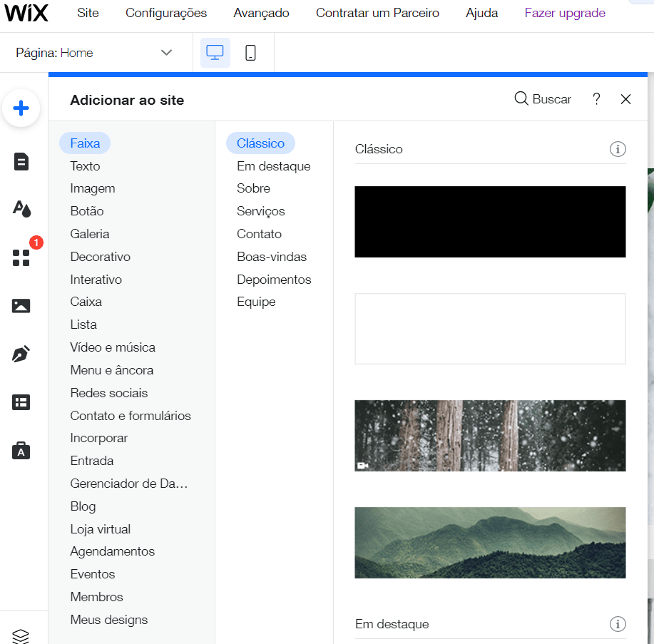Select the Depoimentos subcategory
Viewport: 654px width, 644px height.
[x=274, y=280]
